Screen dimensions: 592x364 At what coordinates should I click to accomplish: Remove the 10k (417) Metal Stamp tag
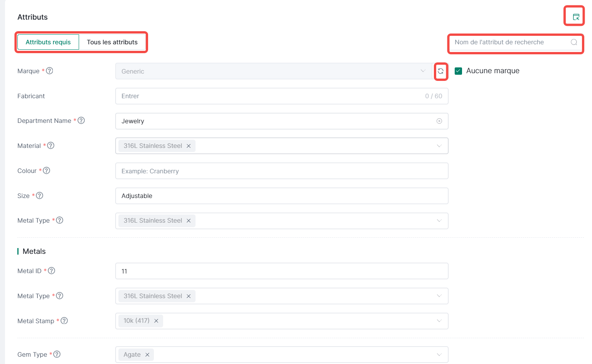coord(156,321)
